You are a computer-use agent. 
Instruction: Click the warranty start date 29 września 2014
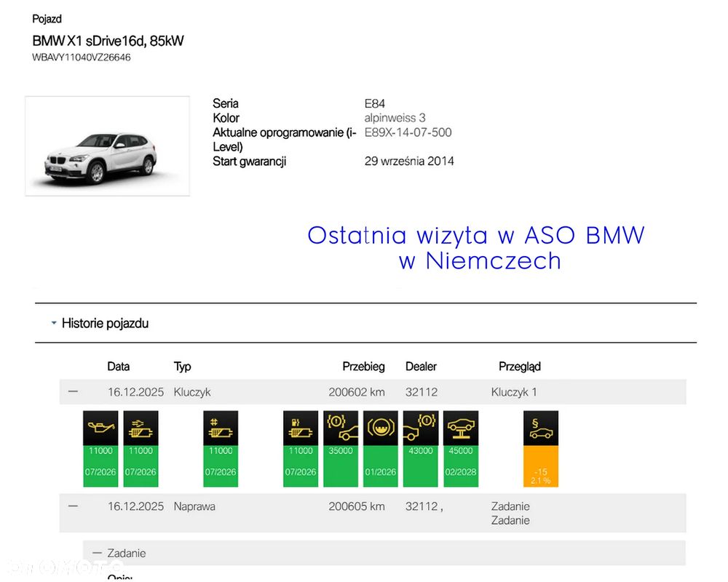409,161
